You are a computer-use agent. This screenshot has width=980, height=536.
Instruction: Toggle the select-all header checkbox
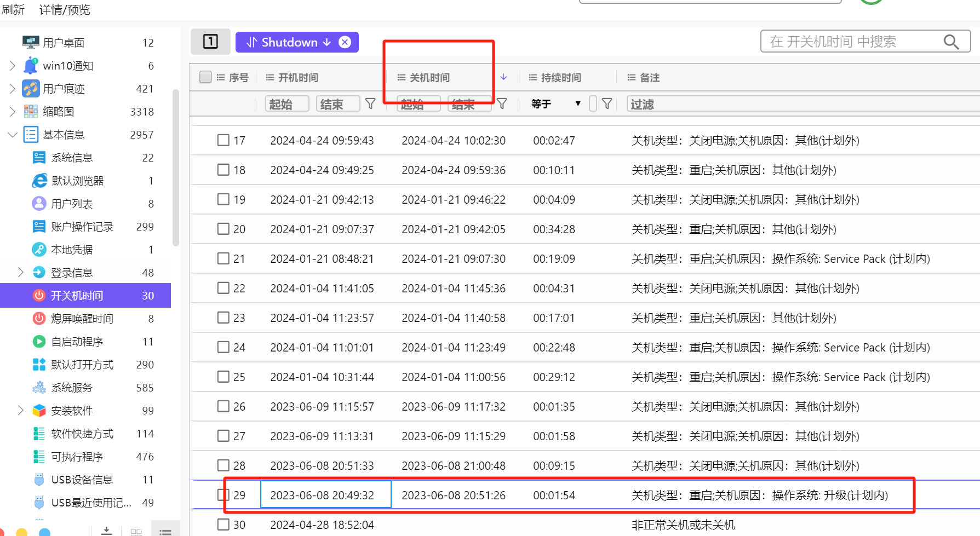coord(205,77)
